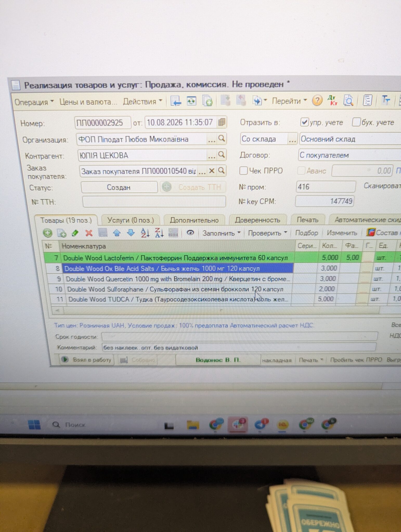Switch to the Товары (19 поз.) tab
The height and width of the screenshot is (532, 401).
pos(66,220)
